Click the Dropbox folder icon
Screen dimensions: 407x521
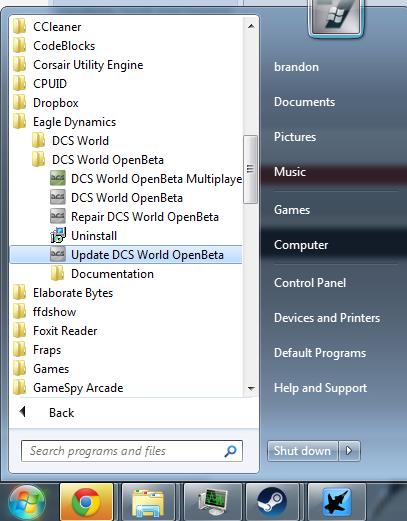pos(19,103)
